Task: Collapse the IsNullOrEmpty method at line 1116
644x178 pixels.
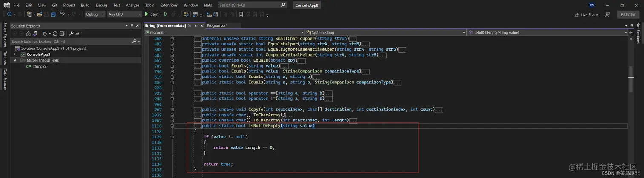Action: point(172,126)
